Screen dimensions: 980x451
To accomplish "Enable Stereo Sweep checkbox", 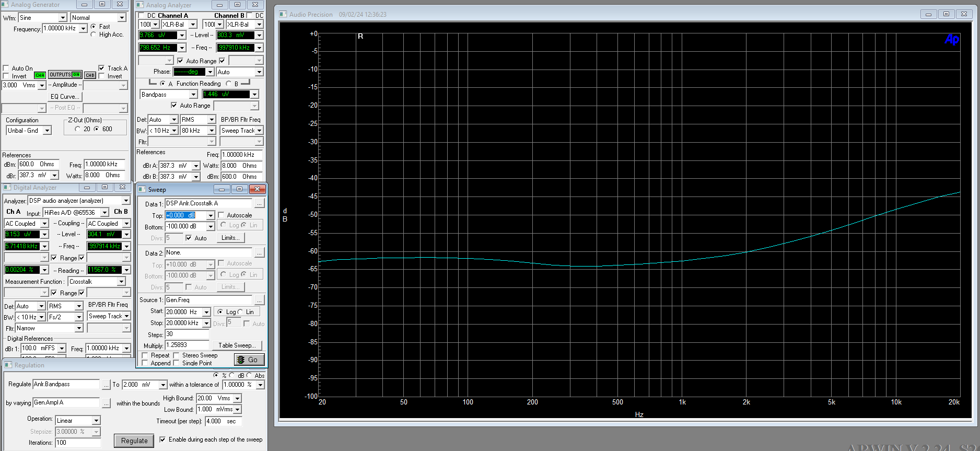I will tap(176, 355).
